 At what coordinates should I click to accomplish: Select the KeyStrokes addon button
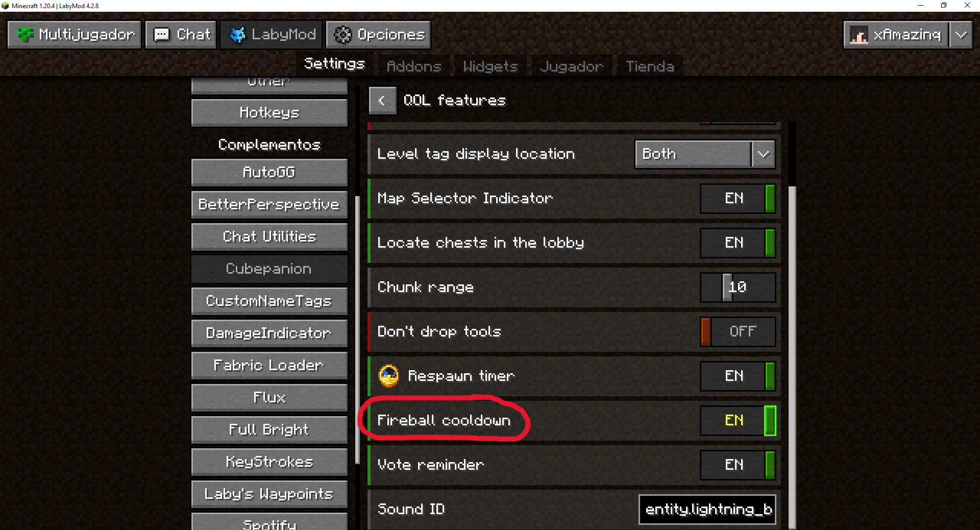pos(269,462)
